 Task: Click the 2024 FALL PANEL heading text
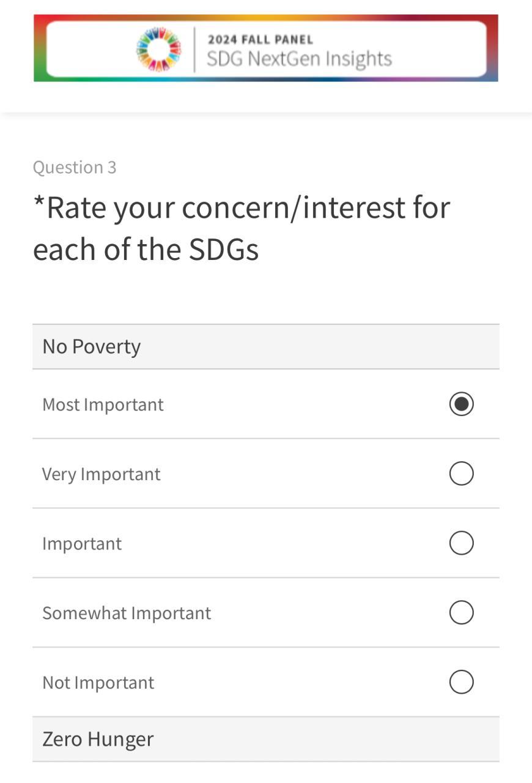[x=260, y=40]
